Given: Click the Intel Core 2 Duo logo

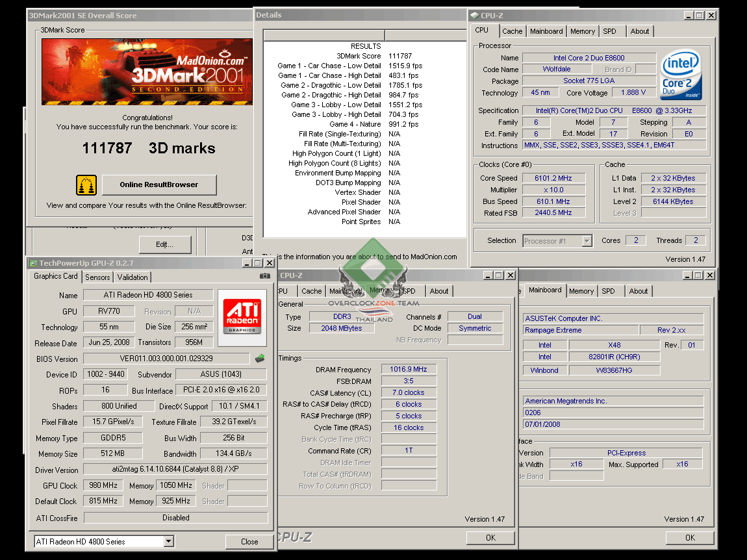Looking at the screenshot, I should pyautogui.click(x=681, y=74).
